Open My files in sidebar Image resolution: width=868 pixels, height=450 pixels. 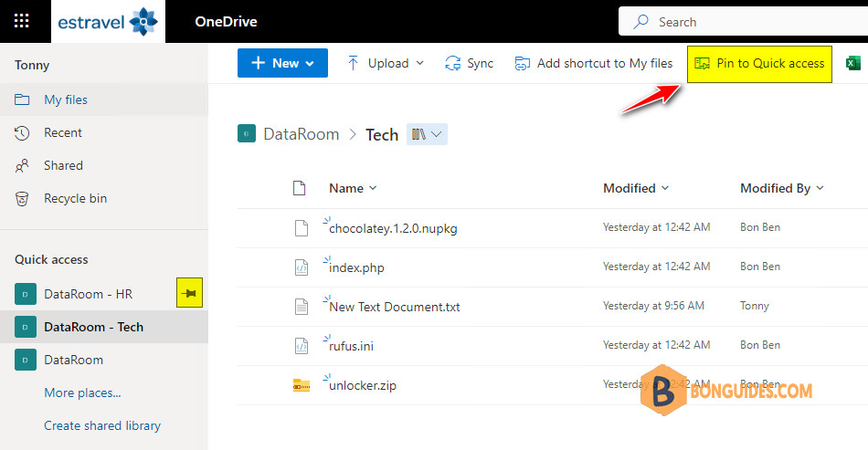(104, 99)
